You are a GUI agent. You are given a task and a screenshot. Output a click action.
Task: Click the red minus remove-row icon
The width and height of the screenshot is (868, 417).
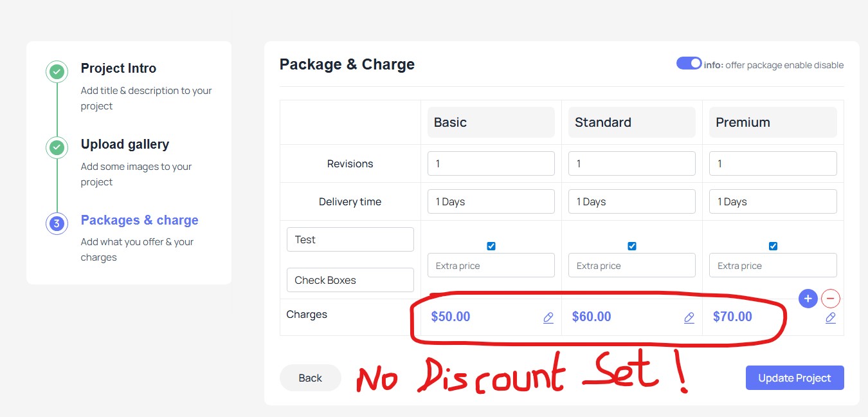point(831,299)
